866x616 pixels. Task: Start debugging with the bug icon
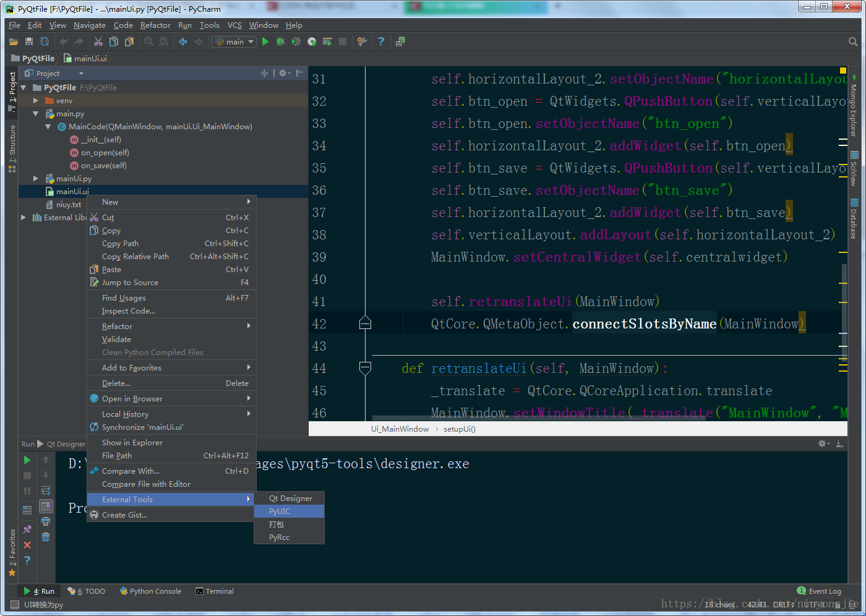click(281, 41)
